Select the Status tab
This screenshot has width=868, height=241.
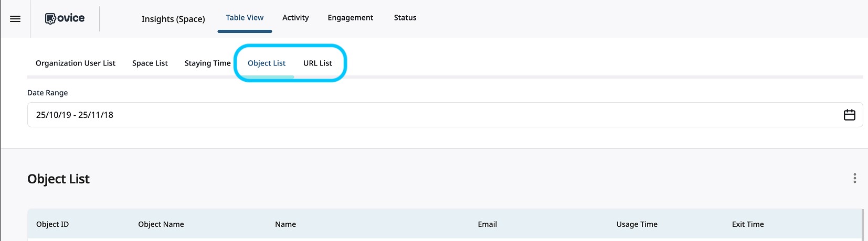(405, 18)
